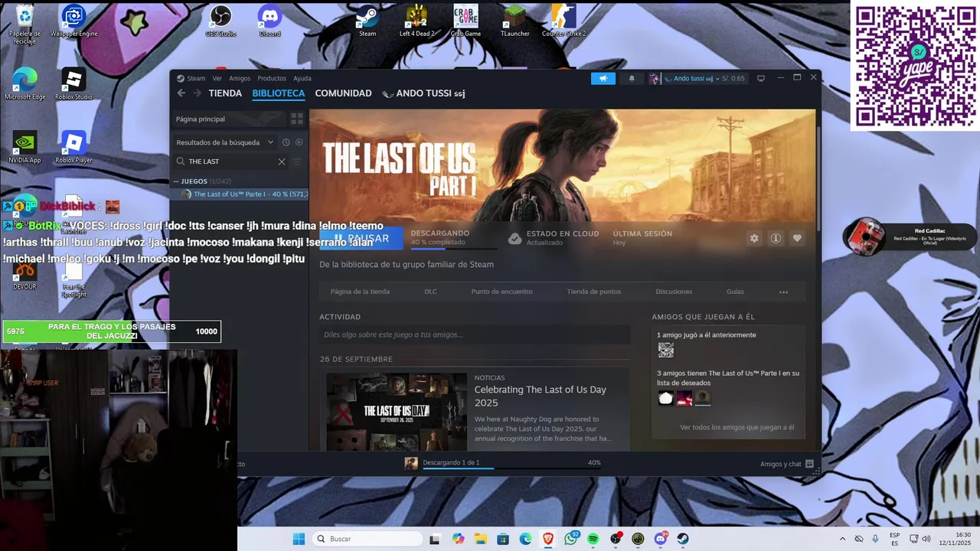Open advanced filter options beside search
Image resolution: width=980 pixels, height=551 pixels.
click(x=297, y=161)
